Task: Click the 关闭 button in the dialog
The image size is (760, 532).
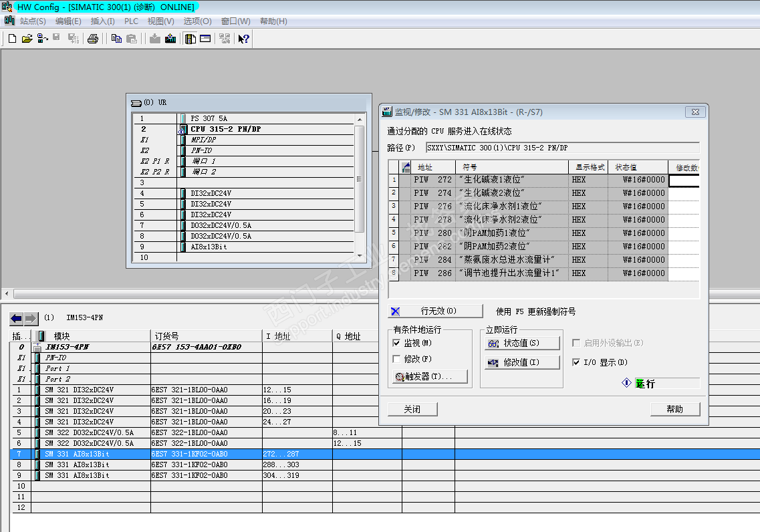Action: click(412, 410)
